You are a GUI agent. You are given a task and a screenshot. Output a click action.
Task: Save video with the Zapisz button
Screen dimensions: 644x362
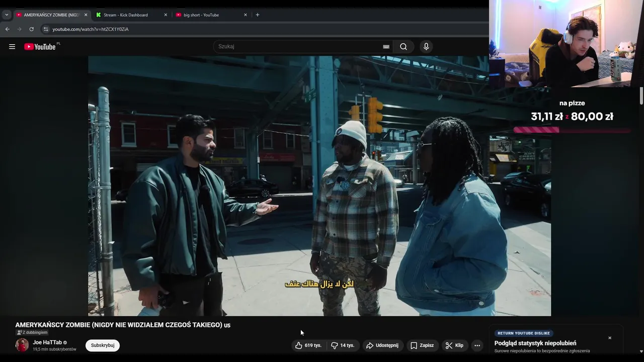tap(422, 345)
